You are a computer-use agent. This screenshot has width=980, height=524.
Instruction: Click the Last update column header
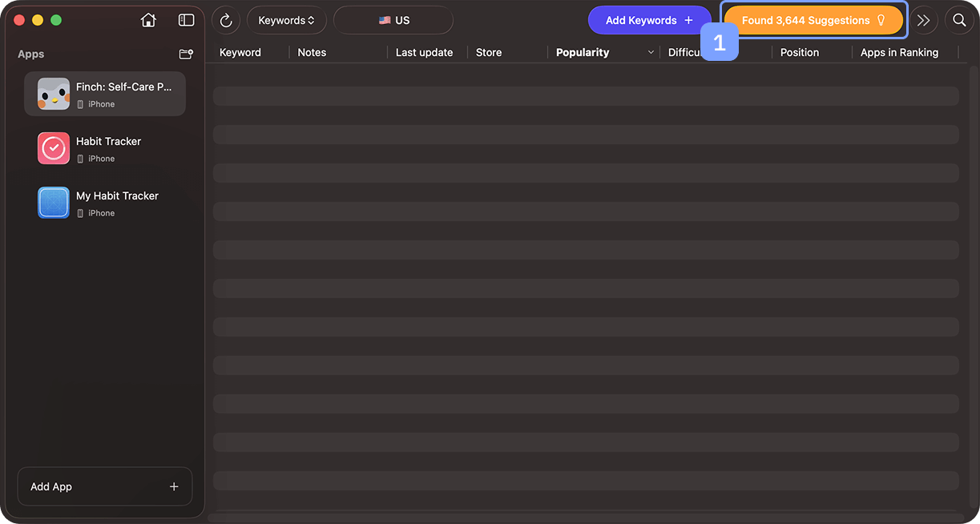tap(424, 52)
